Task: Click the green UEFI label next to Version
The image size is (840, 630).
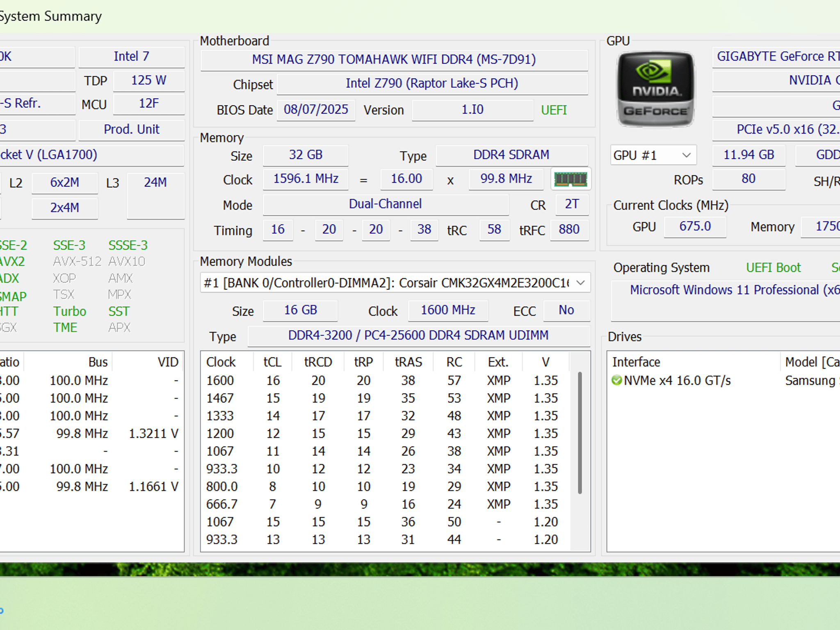Action: pos(554,110)
